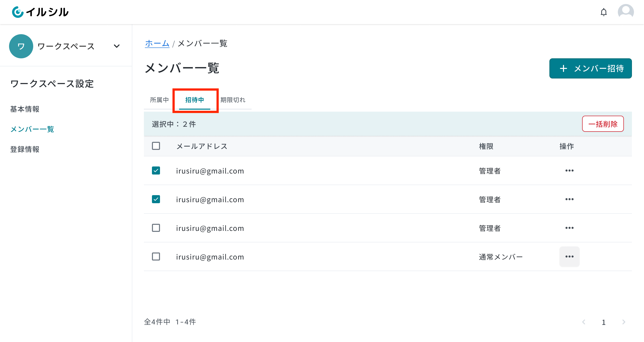The height and width of the screenshot is (342, 644).
Task: Switch to the 期限切れ tab
Action: click(x=233, y=100)
